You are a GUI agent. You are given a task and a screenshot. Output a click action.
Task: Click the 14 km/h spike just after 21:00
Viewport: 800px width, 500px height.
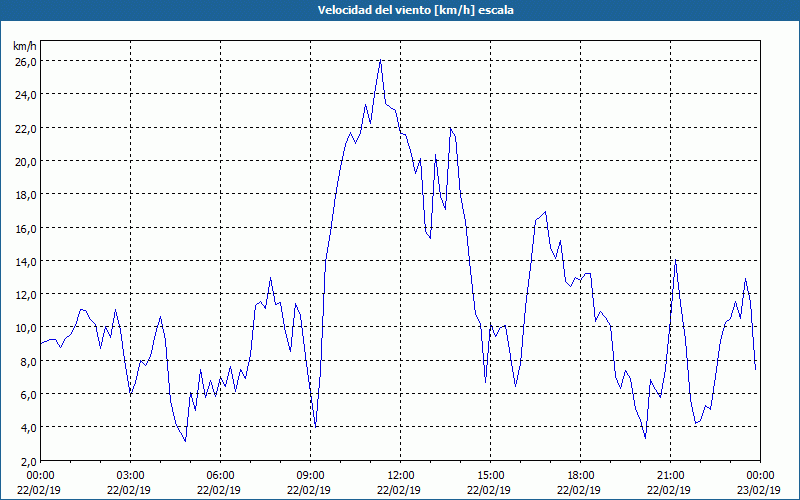676,260
